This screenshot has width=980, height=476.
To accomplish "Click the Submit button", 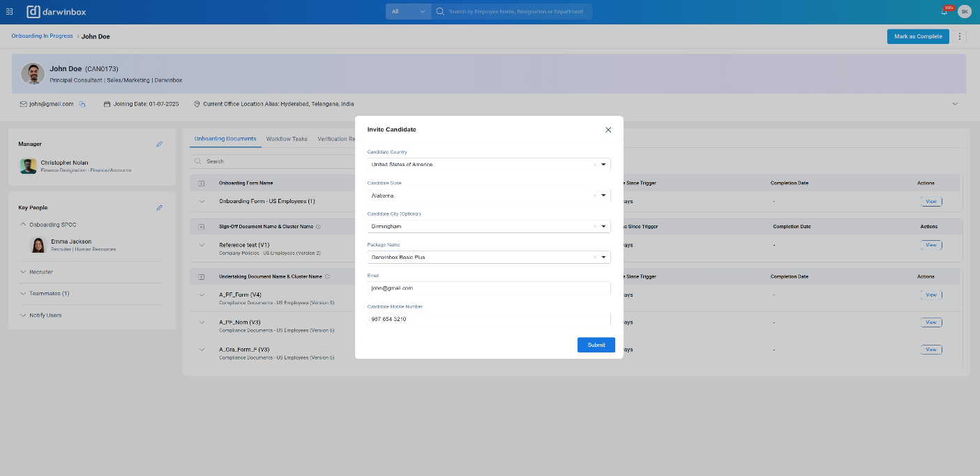I will 596,345.
